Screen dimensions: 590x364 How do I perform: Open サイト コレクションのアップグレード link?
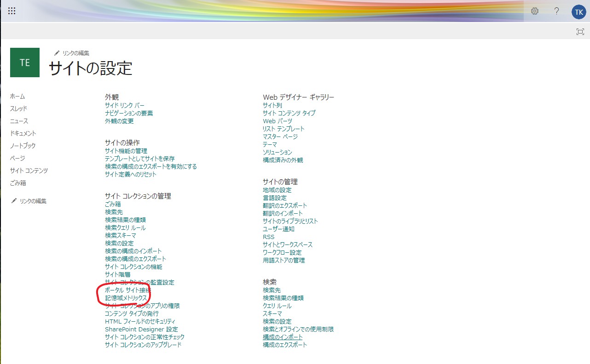coord(143,345)
